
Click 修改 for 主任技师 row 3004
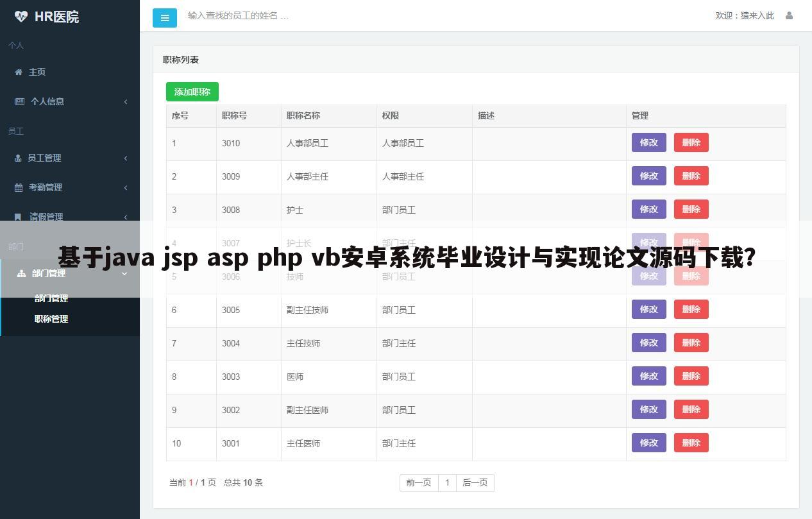coord(649,343)
